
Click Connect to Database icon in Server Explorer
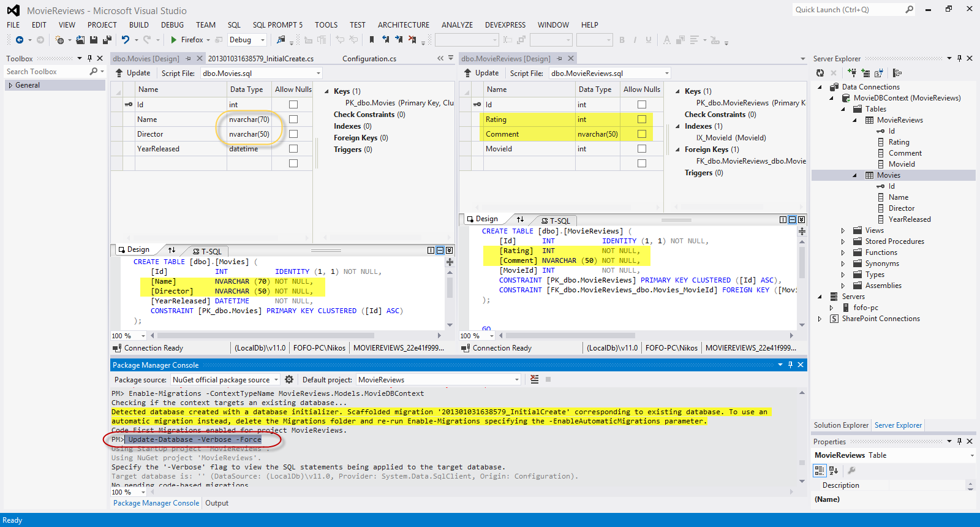pyautogui.click(x=852, y=73)
